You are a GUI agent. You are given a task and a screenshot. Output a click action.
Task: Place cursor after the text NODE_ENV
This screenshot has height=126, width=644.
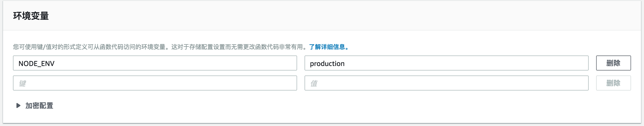click(x=55, y=63)
